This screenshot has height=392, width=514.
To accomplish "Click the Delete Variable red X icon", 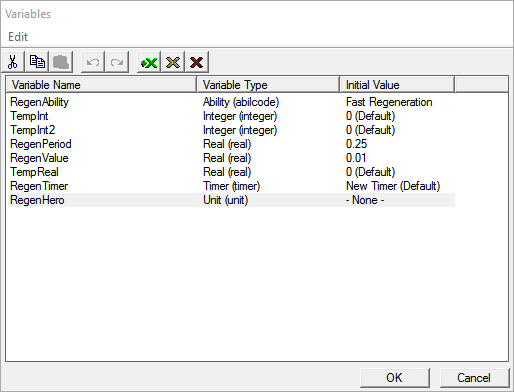I will click(x=197, y=62).
